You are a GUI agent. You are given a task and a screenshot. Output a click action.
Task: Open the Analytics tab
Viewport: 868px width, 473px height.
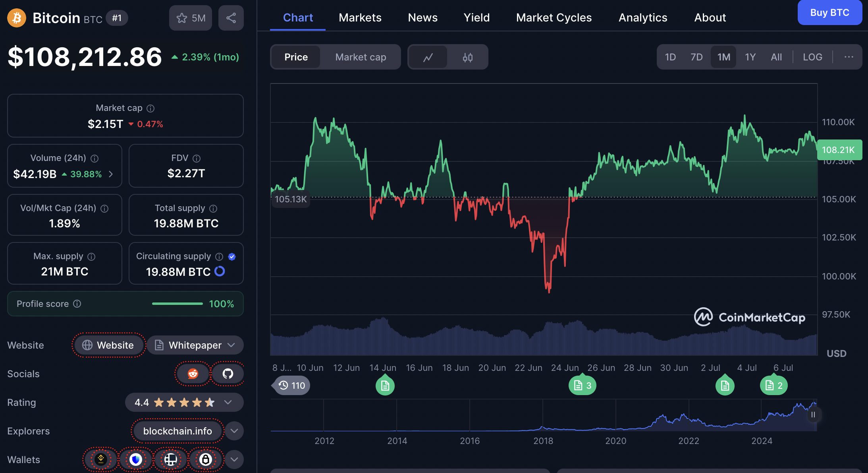coord(643,17)
